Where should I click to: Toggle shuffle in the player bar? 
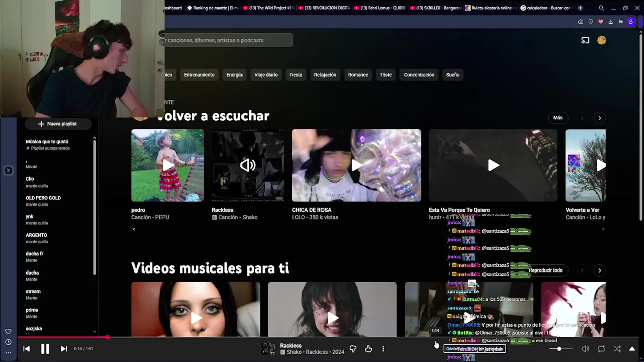617,349
